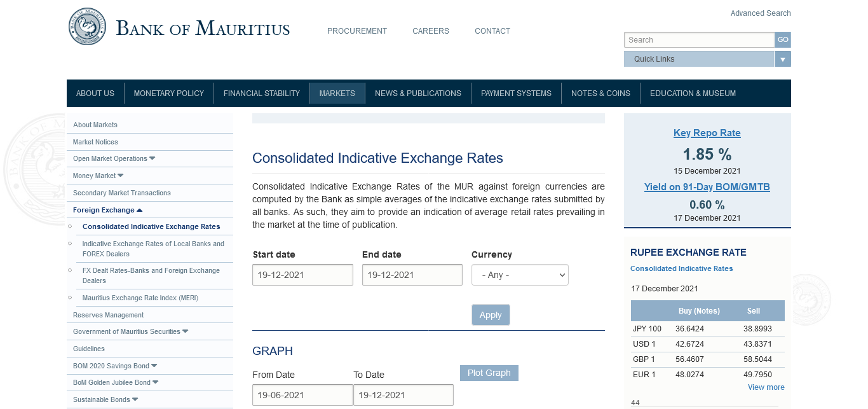Open the Quick Links dropdown arrow
Image resolution: width=868 pixels, height=409 pixels.
coord(783,59)
